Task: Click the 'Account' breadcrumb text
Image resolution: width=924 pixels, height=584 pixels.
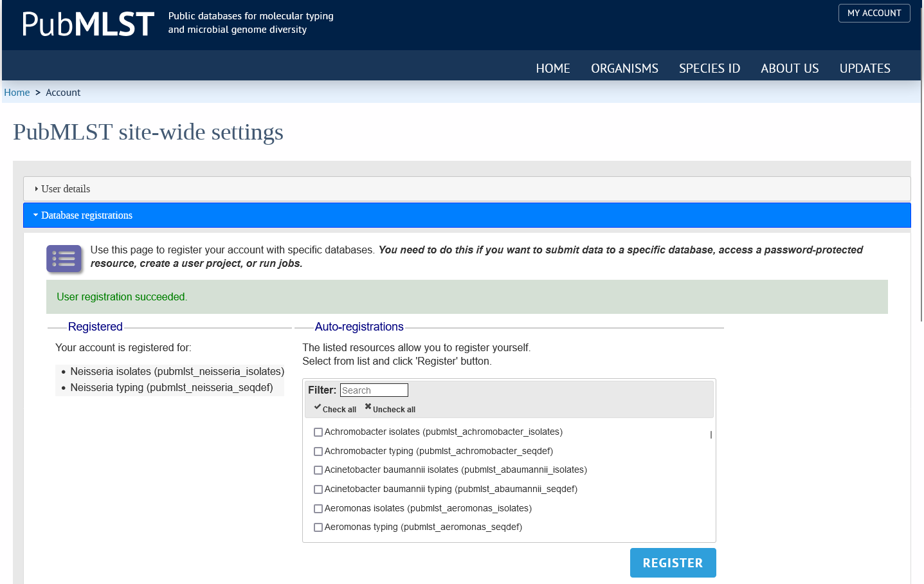Action: coord(63,93)
